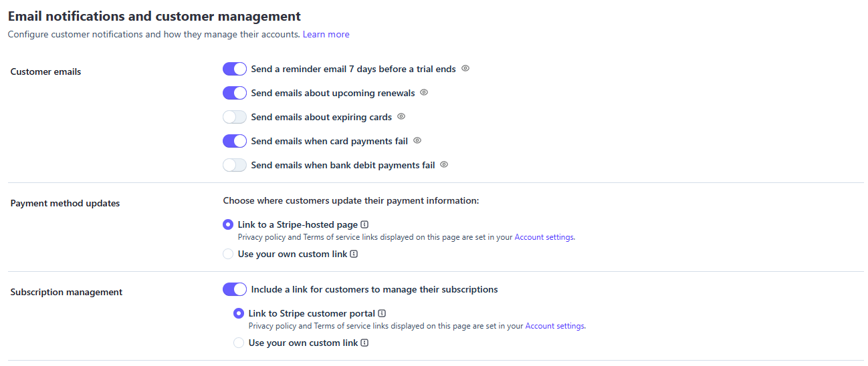The width and height of the screenshot is (868, 366).
Task: Click eye icon beside card payments fail
Action: click(417, 140)
